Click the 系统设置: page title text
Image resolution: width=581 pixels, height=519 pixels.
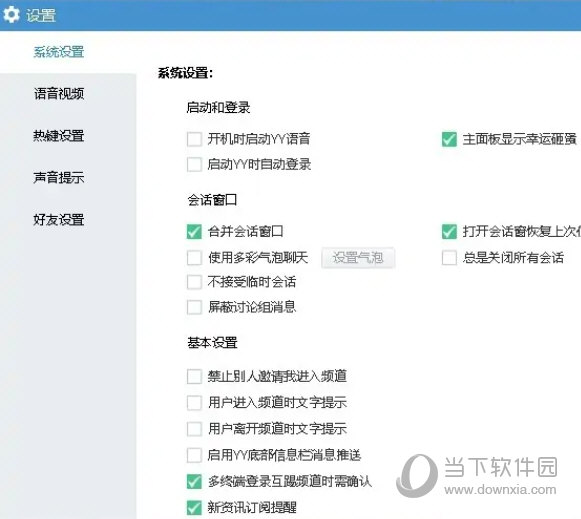tap(185, 73)
